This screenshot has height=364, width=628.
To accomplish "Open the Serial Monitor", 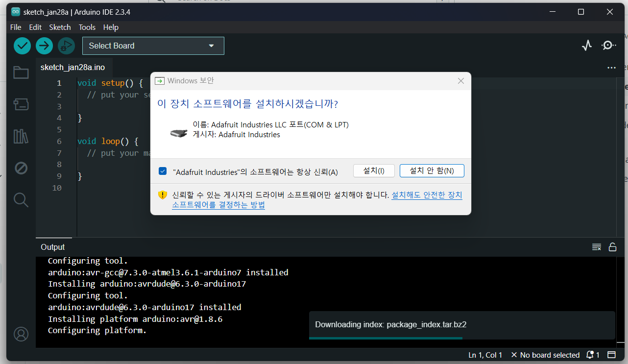I will coord(609,46).
